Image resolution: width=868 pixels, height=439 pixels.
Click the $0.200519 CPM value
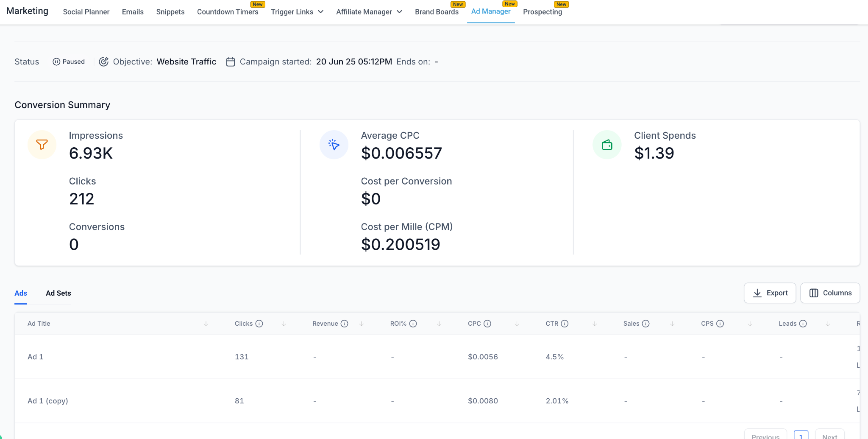point(401,244)
